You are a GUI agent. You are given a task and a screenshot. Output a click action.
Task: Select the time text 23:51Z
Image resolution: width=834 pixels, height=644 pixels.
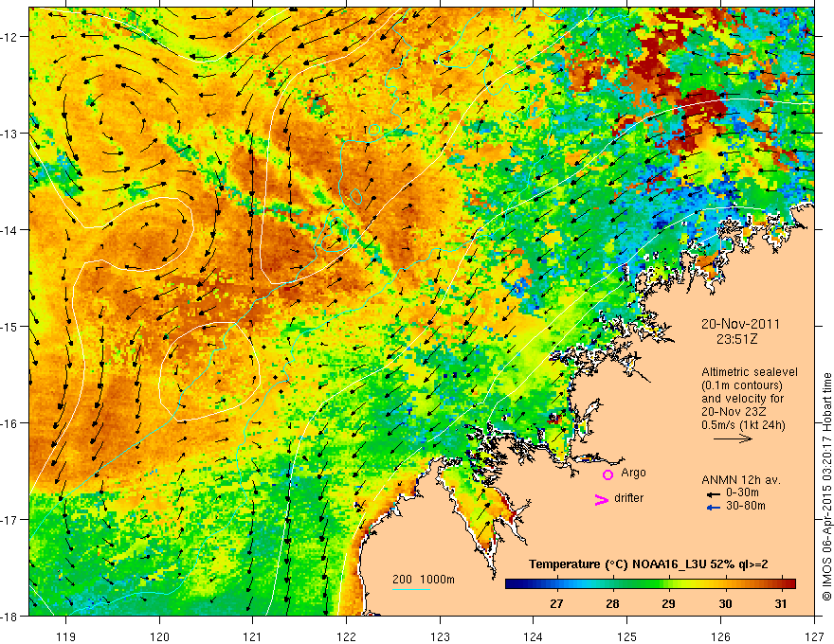736,339
